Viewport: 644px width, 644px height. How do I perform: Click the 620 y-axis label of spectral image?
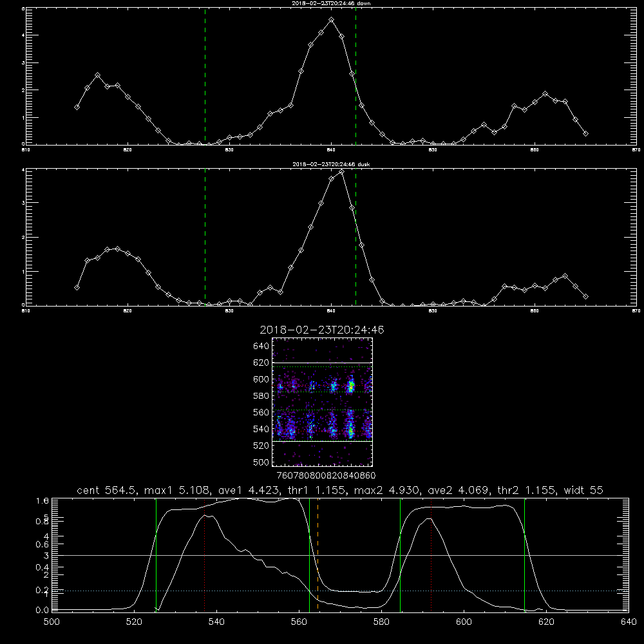[x=261, y=363]
